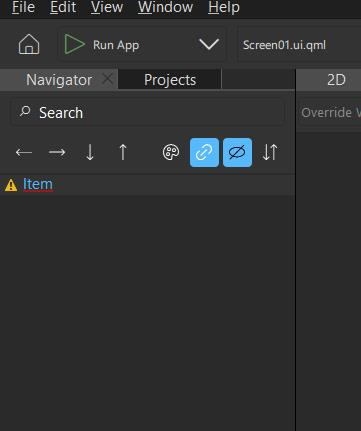
Task: Open the color palette icon in Navigator
Action: pyautogui.click(x=171, y=153)
